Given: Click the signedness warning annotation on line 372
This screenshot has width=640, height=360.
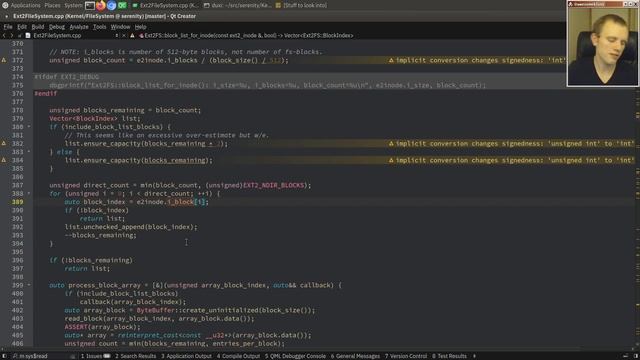Looking at the screenshot, I should pyautogui.click(x=477, y=60).
